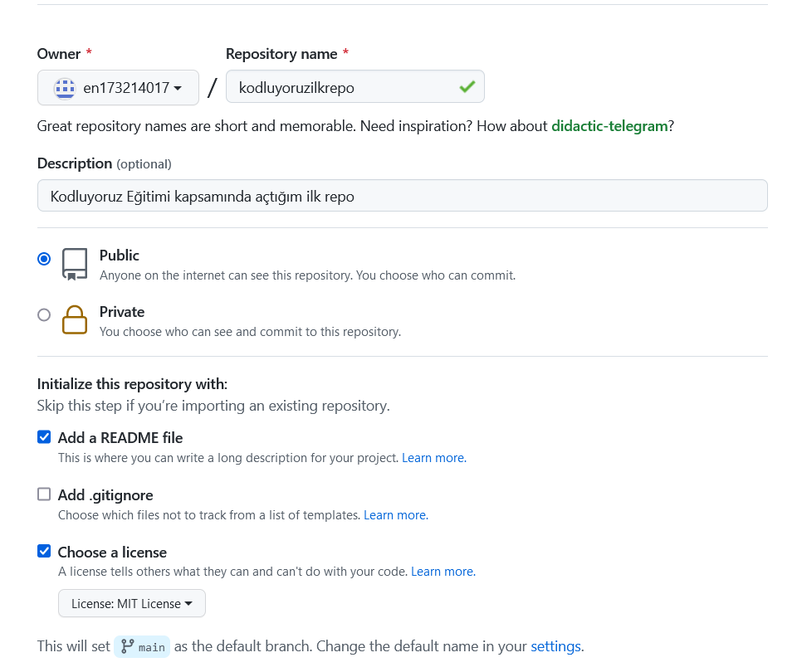Click the Private padlock icon

point(75,320)
